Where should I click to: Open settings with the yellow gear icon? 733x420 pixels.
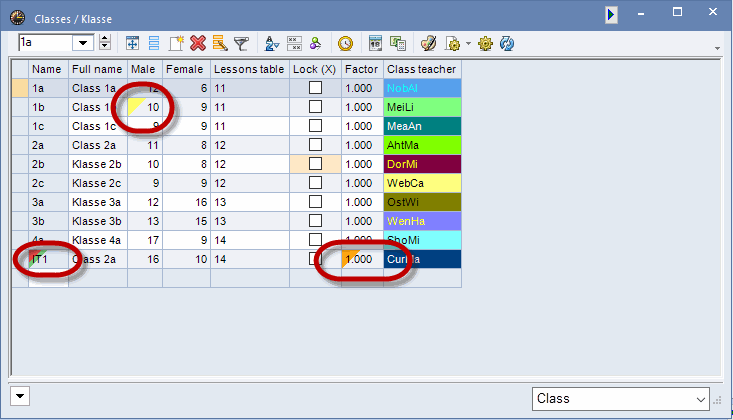tap(485, 43)
